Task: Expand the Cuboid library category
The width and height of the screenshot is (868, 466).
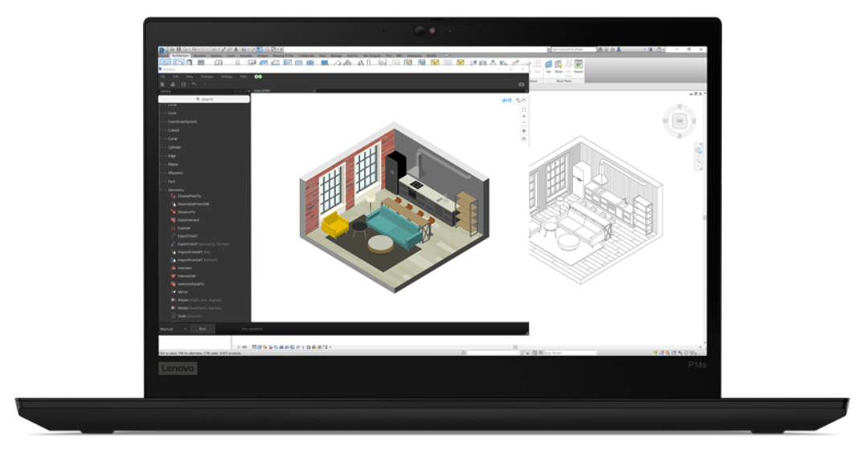Action: click(x=174, y=130)
